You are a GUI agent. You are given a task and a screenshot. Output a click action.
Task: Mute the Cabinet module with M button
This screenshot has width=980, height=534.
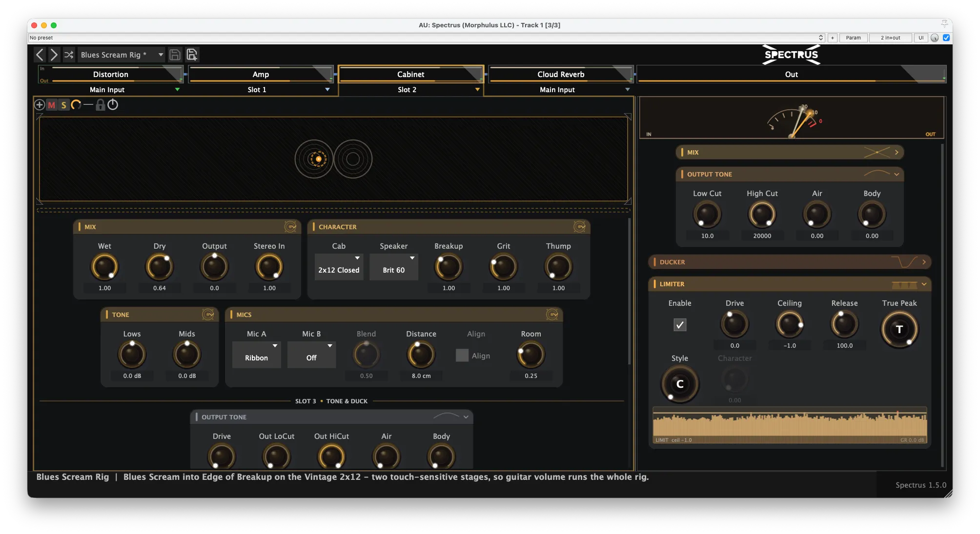[52, 105]
